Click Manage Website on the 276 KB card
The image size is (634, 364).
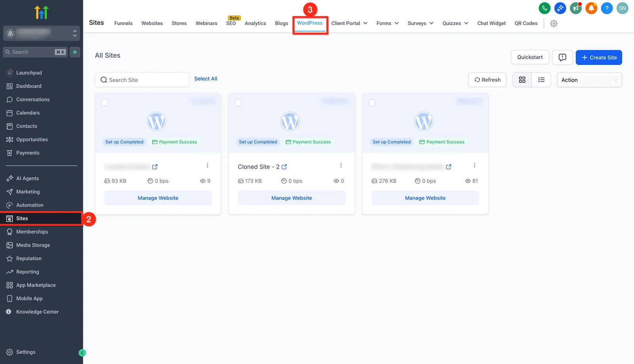point(425,198)
